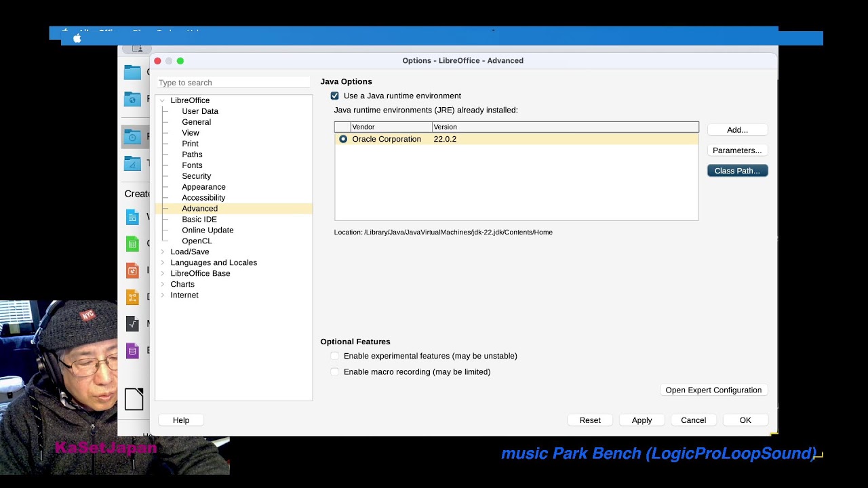Expand the LibreOffice Base tree node
The height and width of the screenshot is (488, 868).
pos(162,273)
